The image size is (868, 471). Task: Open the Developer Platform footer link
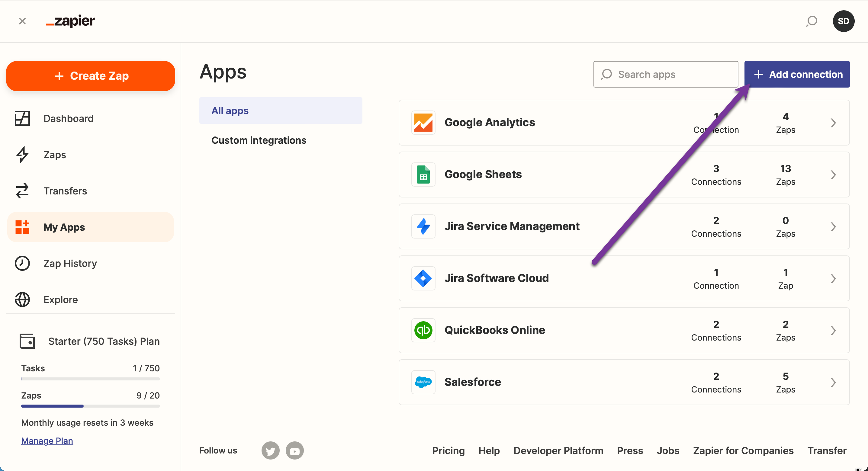[x=558, y=450]
